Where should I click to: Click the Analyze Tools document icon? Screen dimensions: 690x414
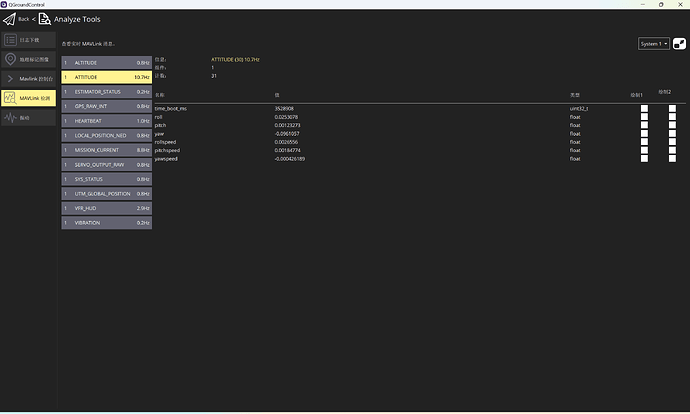[44, 19]
